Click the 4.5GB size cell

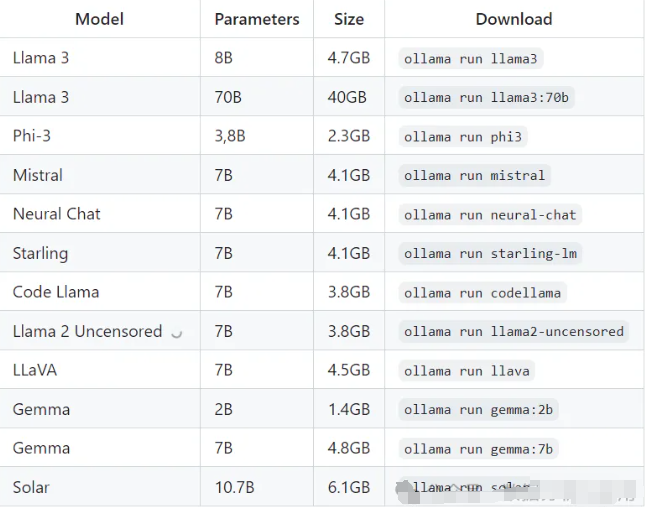coord(349,370)
